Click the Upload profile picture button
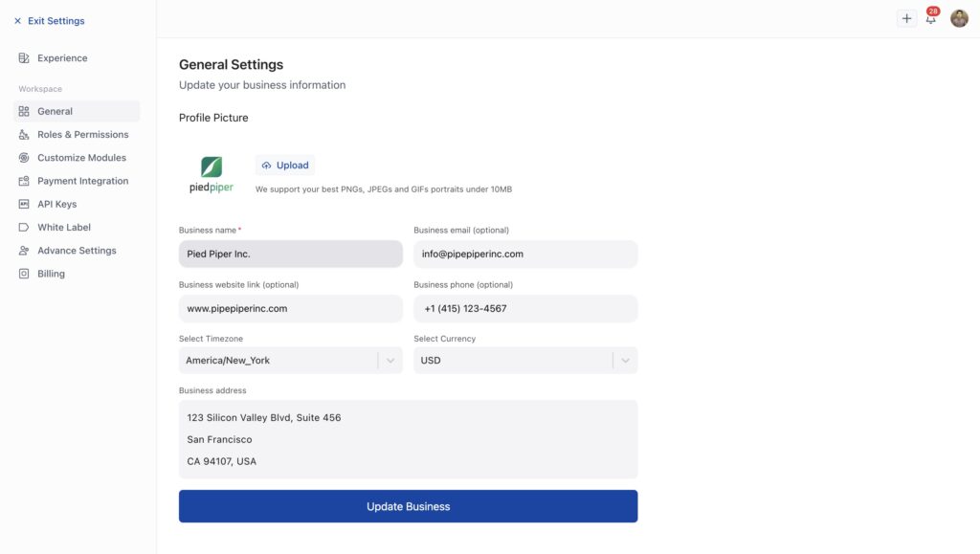 coord(285,166)
